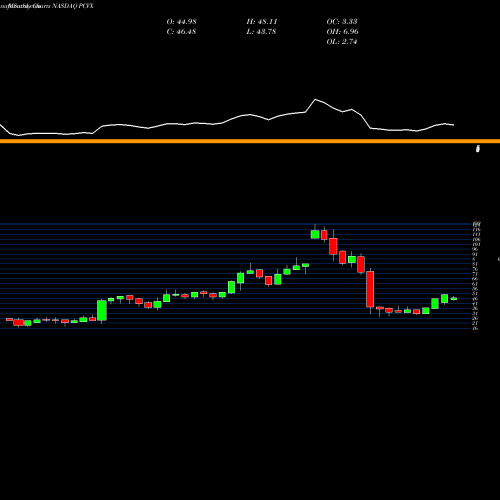This screenshot has height=500, width=500.
Task: Click the high value H: 48.11
Action: (262, 22)
